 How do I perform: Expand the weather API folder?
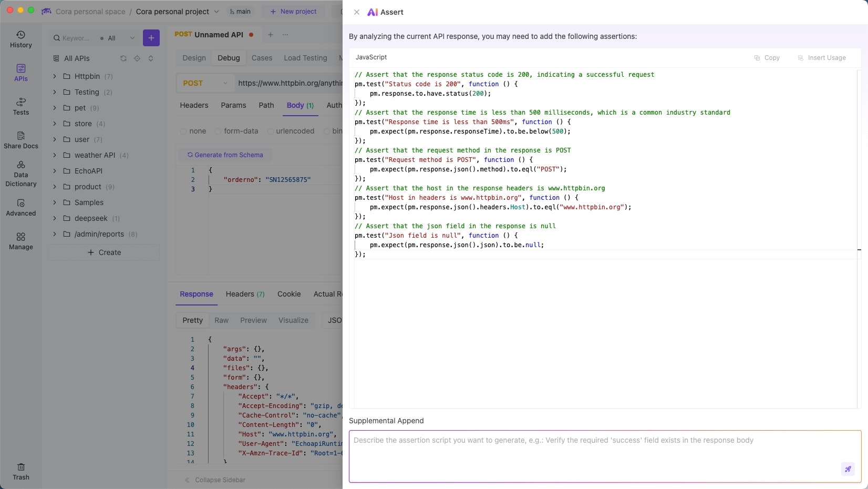tap(55, 155)
